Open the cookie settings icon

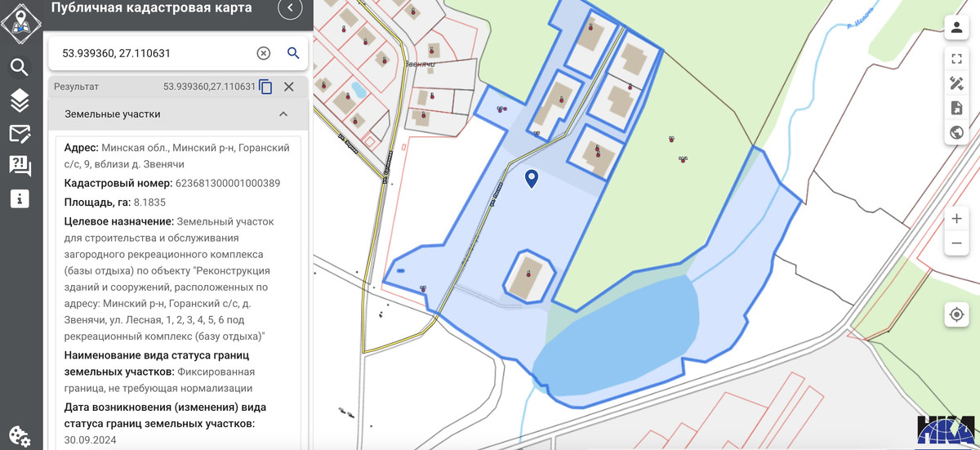point(20,436)
